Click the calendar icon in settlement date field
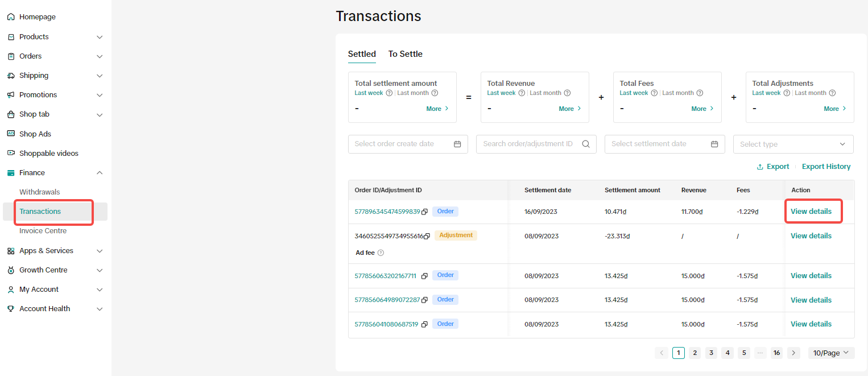 pyautogui.click(x=714, y=144)
